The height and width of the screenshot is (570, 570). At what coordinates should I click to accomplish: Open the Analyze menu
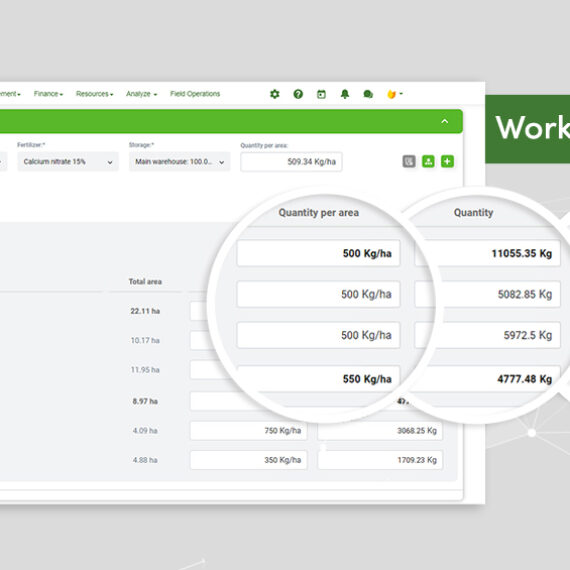pyautogui.click(x=141, y=94)
